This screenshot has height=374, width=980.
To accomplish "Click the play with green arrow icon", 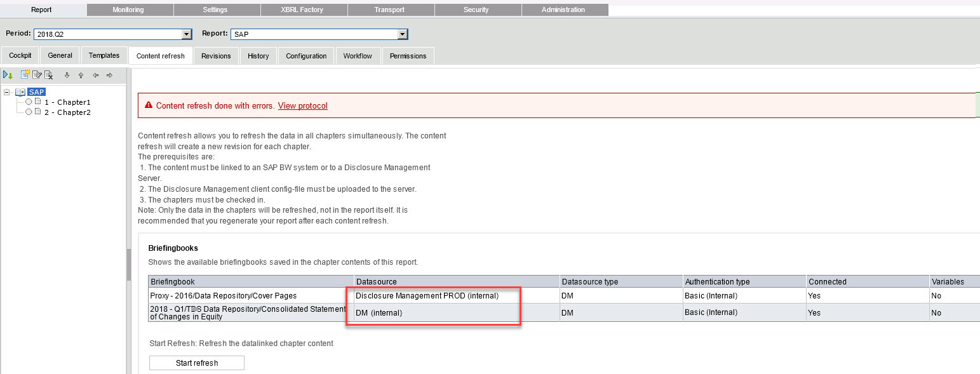I will pos(8,75).
